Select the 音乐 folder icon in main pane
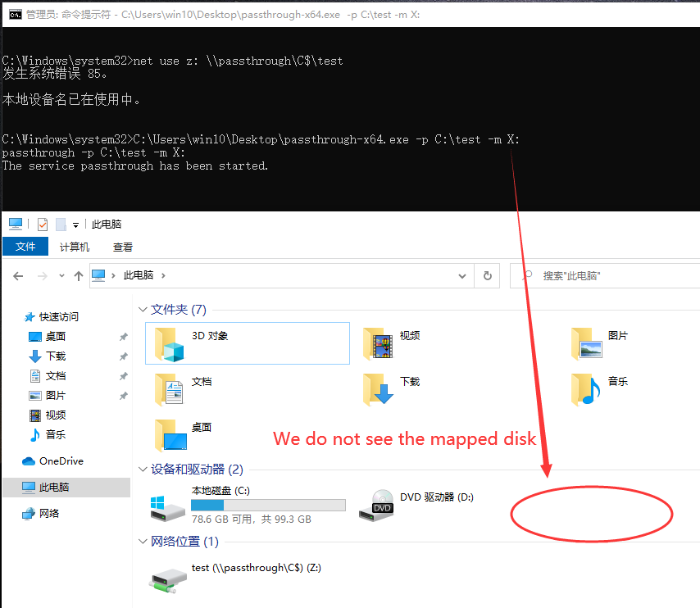 pos(586,389)
